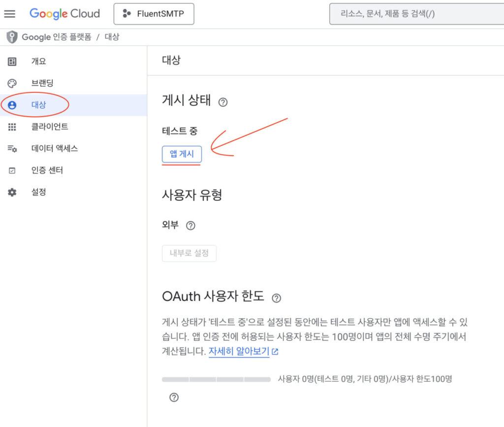The image size is (504, 427).
Task: Click the Google Cloud logo
Action: coord(64,14)
